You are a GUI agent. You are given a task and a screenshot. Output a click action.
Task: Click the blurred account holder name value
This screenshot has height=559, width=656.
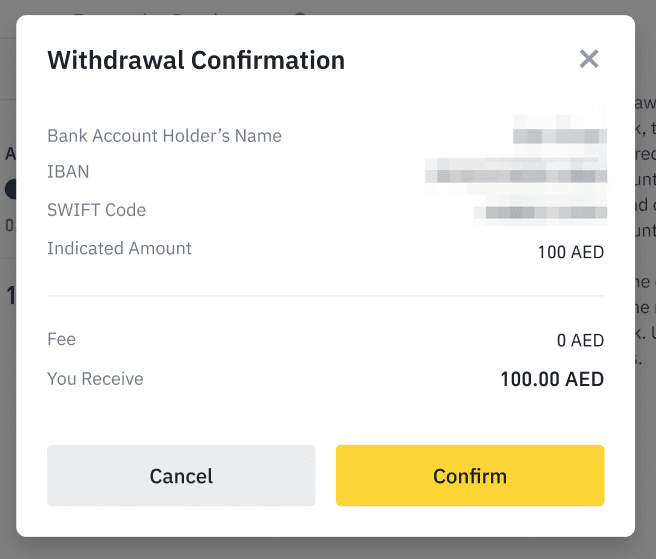pos(559,136)
